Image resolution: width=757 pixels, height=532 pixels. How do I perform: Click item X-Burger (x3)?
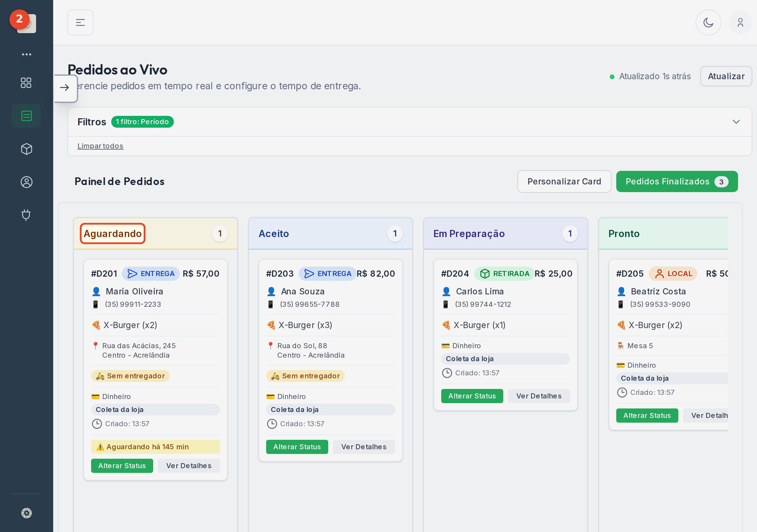(305, 325)
